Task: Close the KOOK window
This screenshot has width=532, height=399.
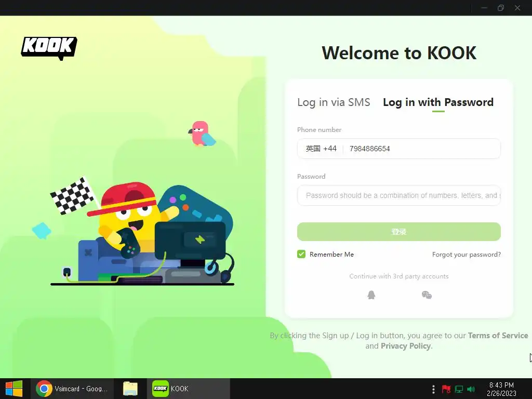Action: point(517,8)
